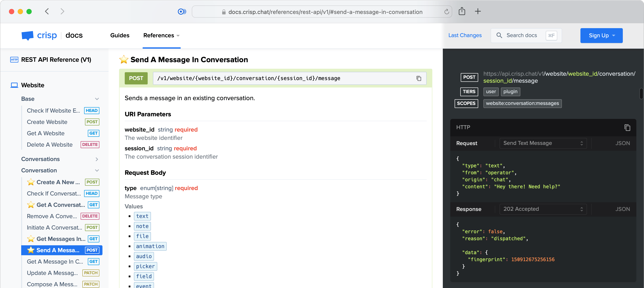The height and width of the screenshot is (288, 644).
Task: Click the file enum value
Action: pyautogui.click(x=142, y=236)
